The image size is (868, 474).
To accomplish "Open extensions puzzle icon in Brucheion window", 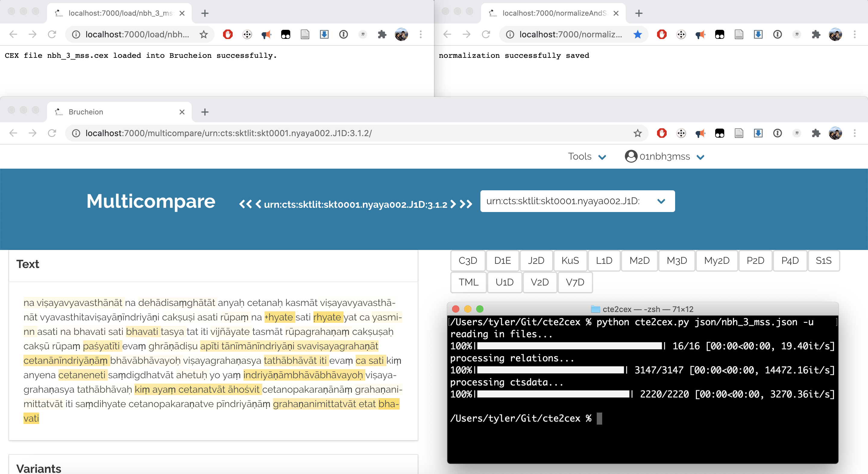I will [816, 133].
